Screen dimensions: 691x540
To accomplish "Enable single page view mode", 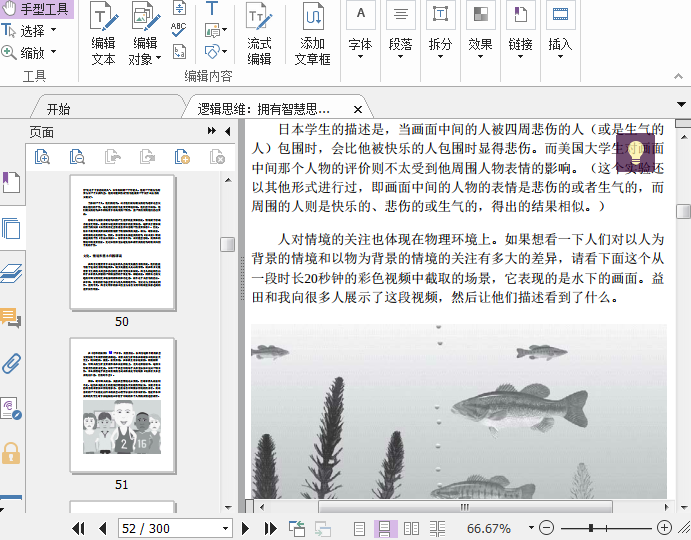I will pos(360,528).
